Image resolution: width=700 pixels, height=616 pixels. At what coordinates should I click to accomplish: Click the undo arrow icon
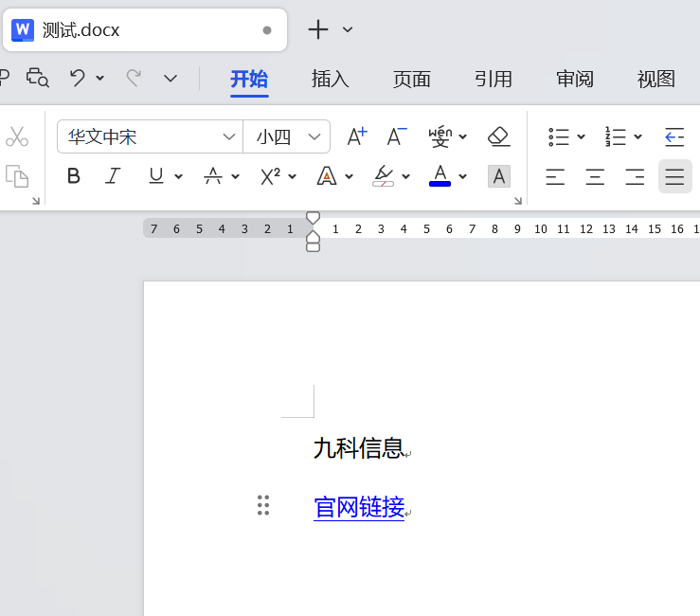pos(78,78)
